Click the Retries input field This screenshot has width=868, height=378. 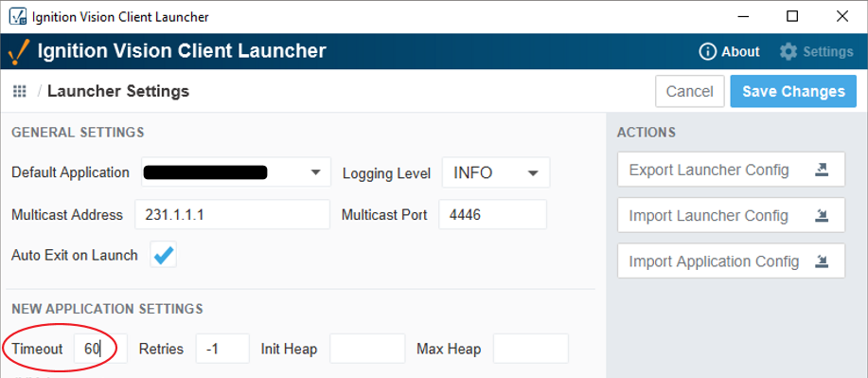point(222,349)
